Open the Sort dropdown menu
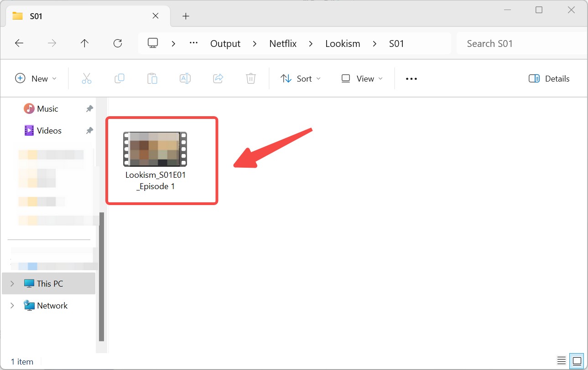The width and height of the screenshot is (588, 370). [x=301, y=78]
